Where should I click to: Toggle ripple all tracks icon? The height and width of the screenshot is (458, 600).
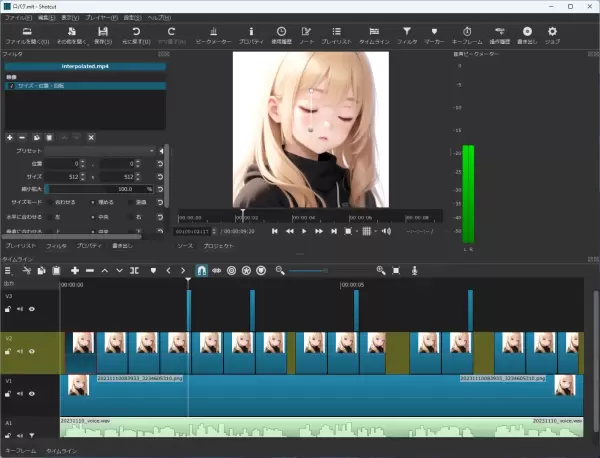point(246,271)
